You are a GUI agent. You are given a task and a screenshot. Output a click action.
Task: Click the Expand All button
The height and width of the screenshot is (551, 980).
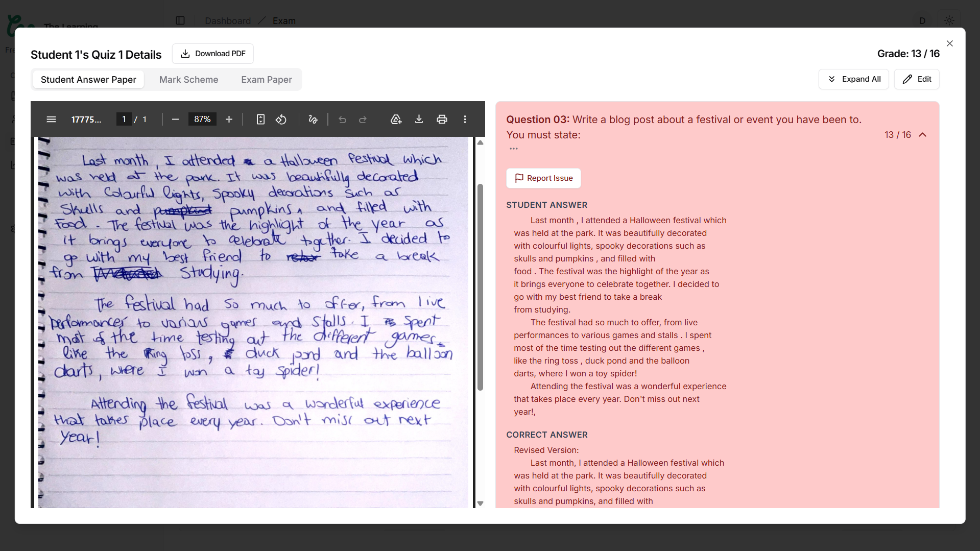[x=853, y=79]
